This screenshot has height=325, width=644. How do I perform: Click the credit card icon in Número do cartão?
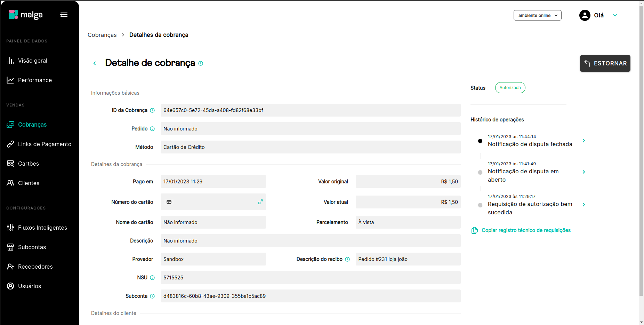coord(169,202)
